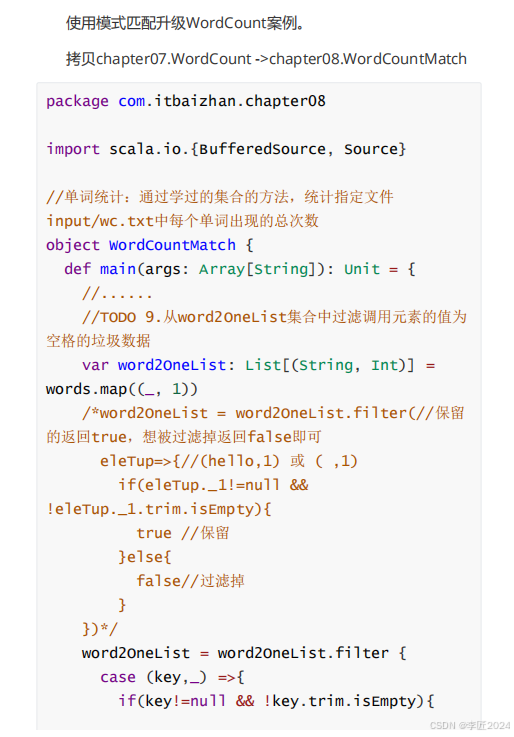Screen dimensions: 514x737
Task: Click the package keyword in code
Action: 77,101
